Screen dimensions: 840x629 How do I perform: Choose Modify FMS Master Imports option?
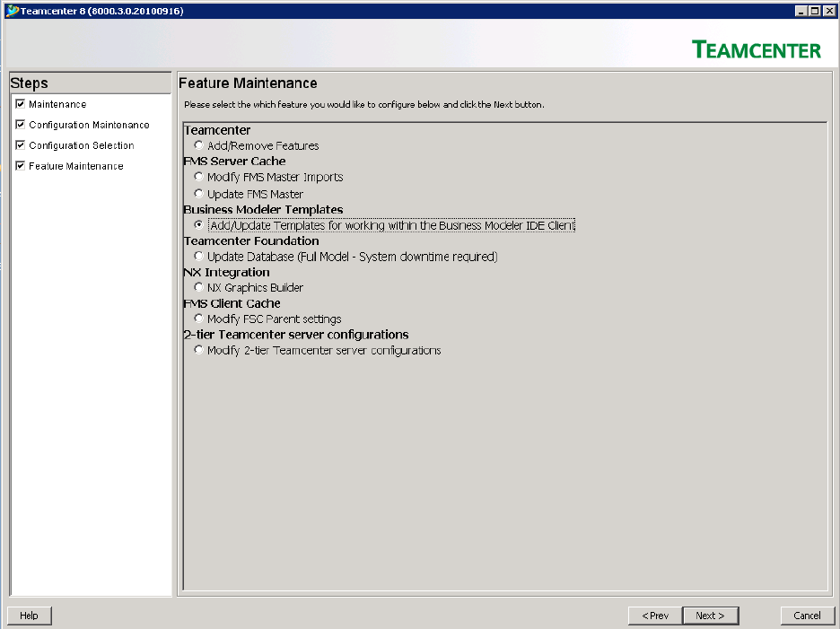point(198,176)
